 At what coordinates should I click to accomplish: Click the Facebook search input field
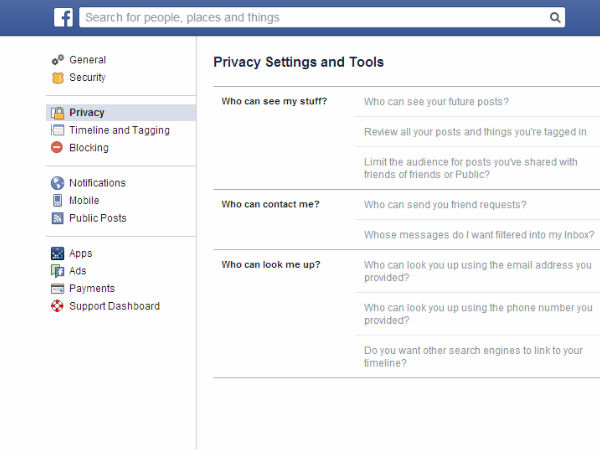click(310, 17)
